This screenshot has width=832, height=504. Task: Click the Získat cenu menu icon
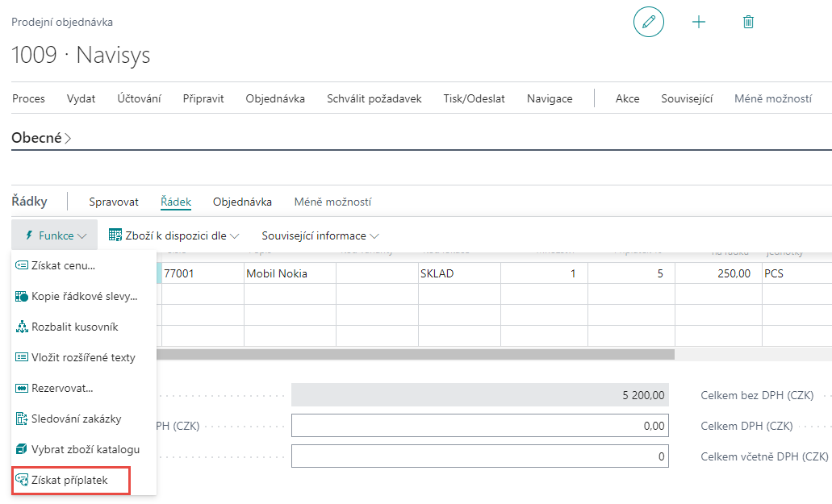pos(22,265)
